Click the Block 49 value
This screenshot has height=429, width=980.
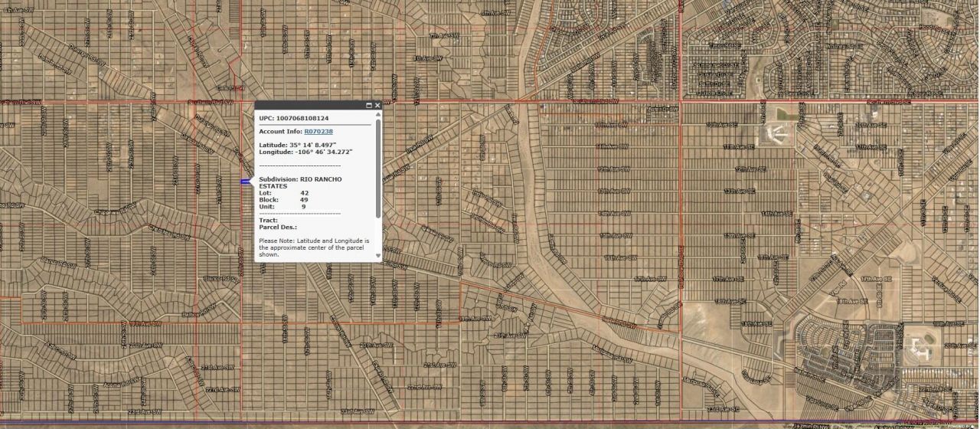point(304,200)
